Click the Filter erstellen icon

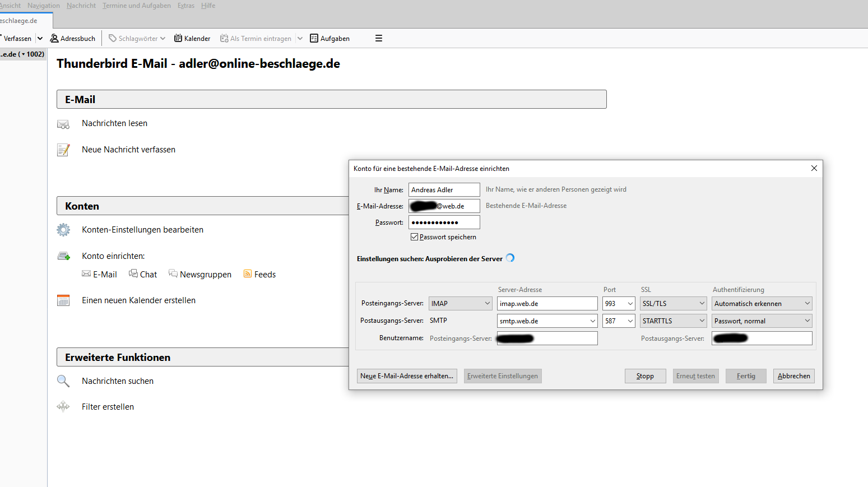63,407
